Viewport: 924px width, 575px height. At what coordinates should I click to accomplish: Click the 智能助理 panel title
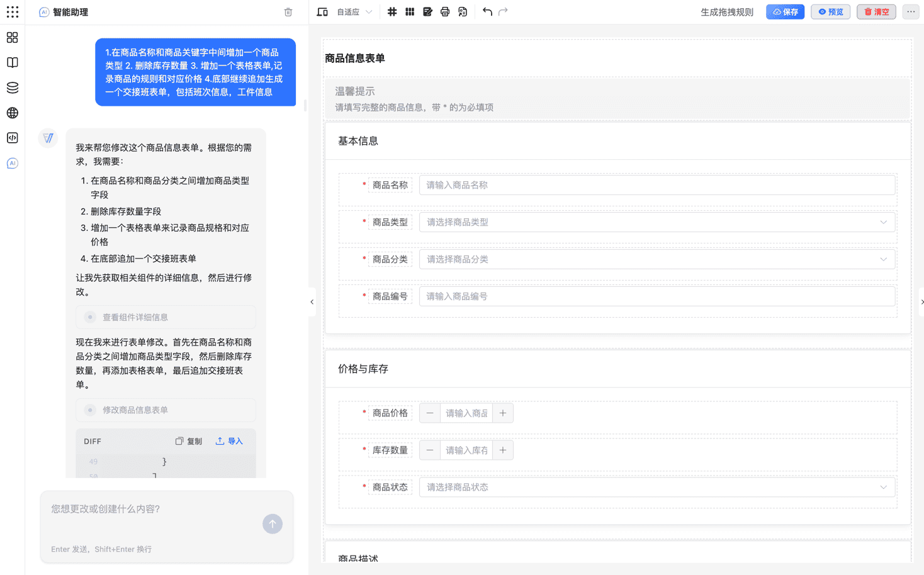pyautogui.click(x=70, y=12)
